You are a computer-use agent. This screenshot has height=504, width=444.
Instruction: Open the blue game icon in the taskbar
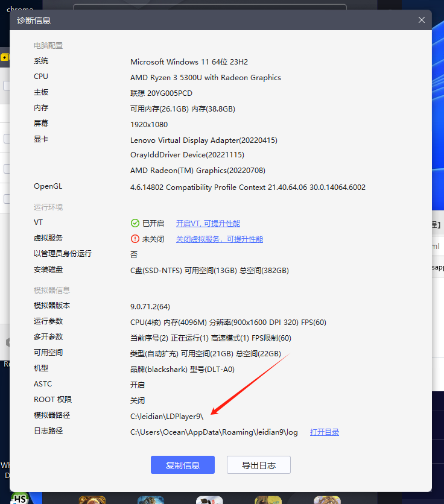[x=150, y=500]
